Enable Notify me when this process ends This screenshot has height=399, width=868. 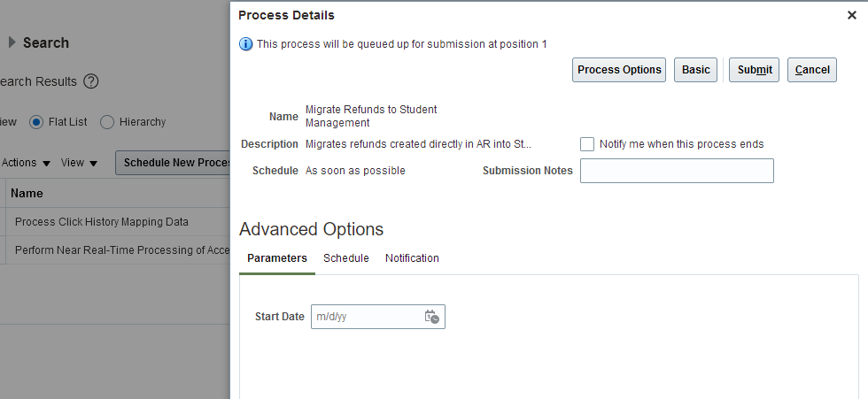pyautogui.click(x=587, y=144)
